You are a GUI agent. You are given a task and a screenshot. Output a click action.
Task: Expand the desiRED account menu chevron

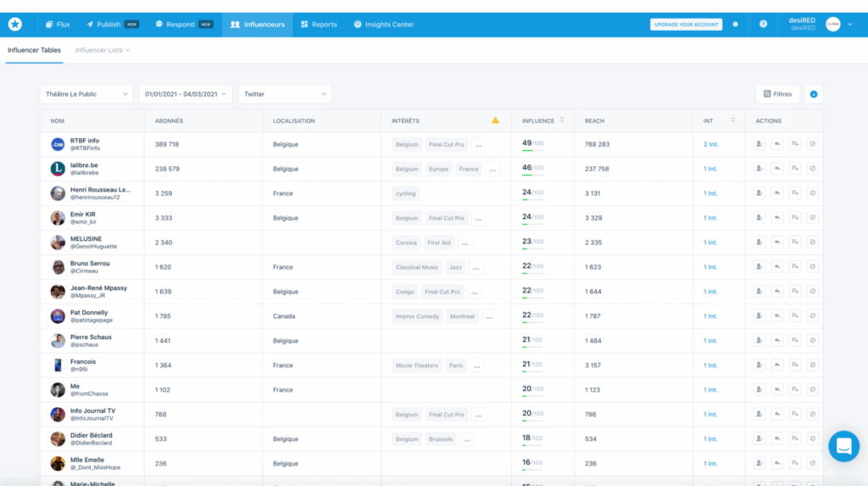850,25
